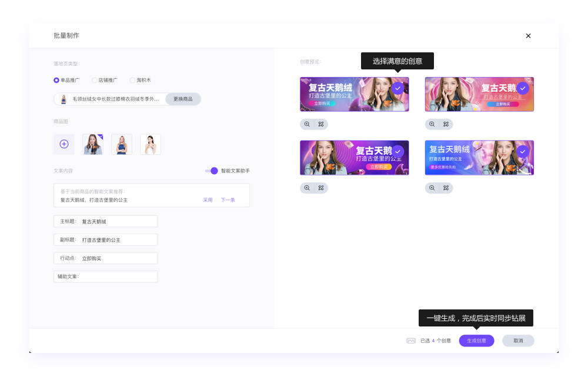Click the edit icon under the bottom-right blue banner
The width and height of the screenshot is (588, 380).
446,188
